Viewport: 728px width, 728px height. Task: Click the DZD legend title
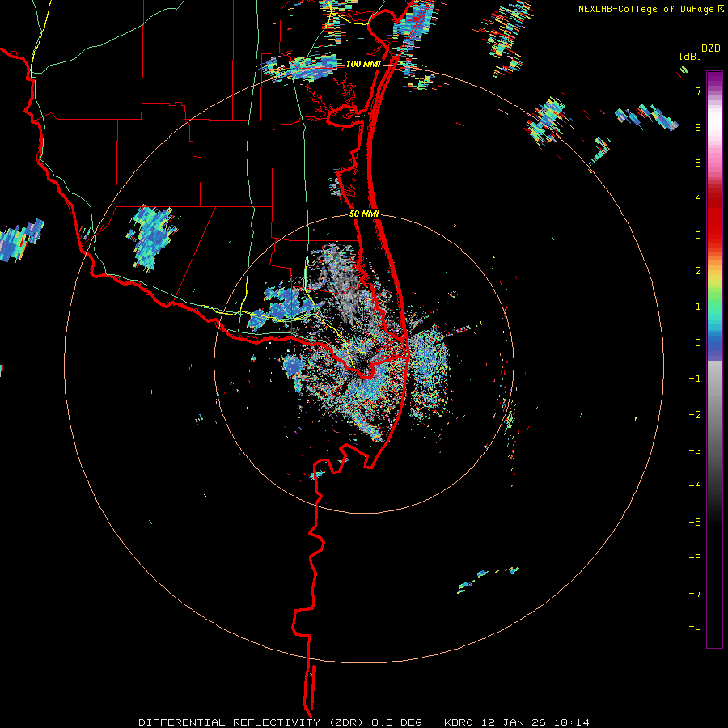coord(711,49)
